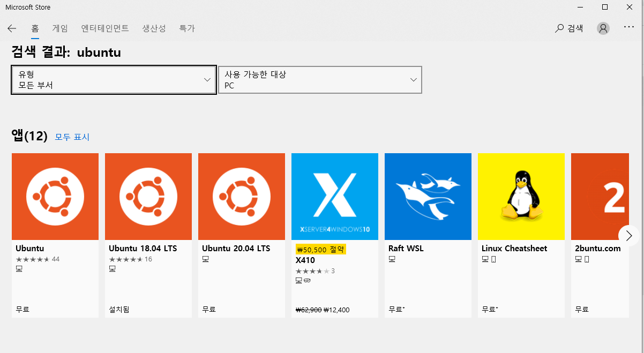Expand the 사용 가능한 대상 PC dropdown

[x=320, y=80]
